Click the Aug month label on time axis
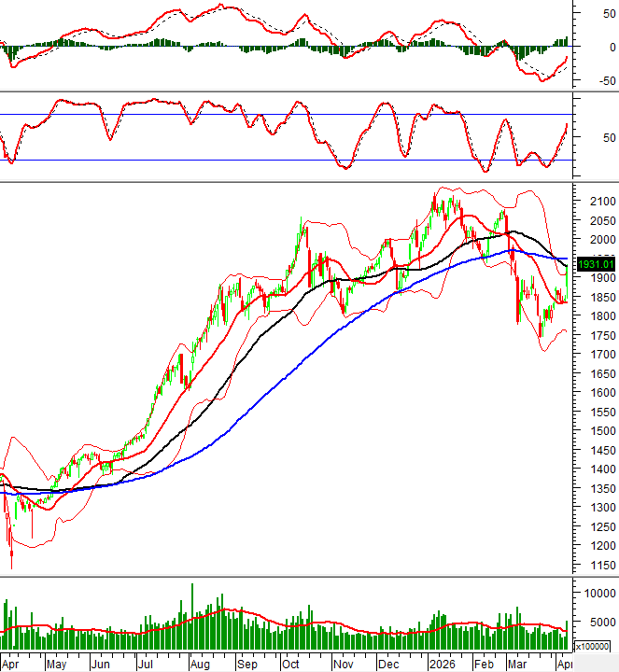Screen dimensions: 619x672 200,665
